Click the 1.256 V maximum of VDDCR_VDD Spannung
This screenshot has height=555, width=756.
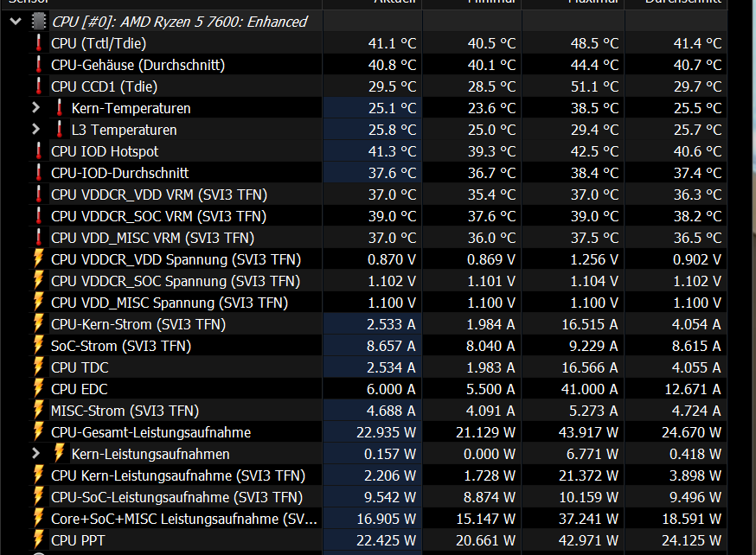[x=594, y=259]
